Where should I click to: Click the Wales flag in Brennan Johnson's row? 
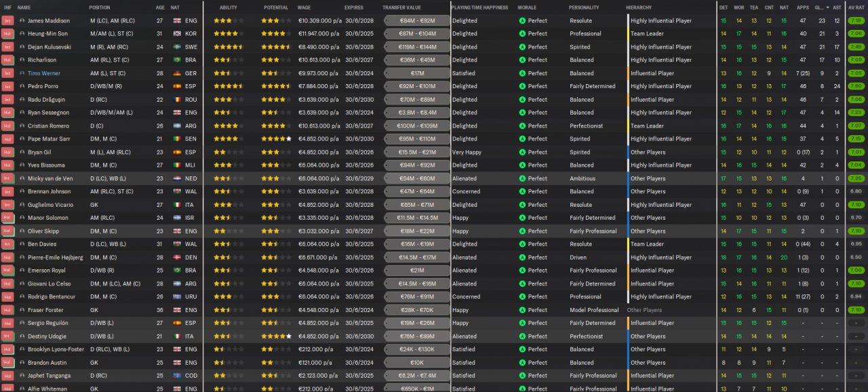176,191
